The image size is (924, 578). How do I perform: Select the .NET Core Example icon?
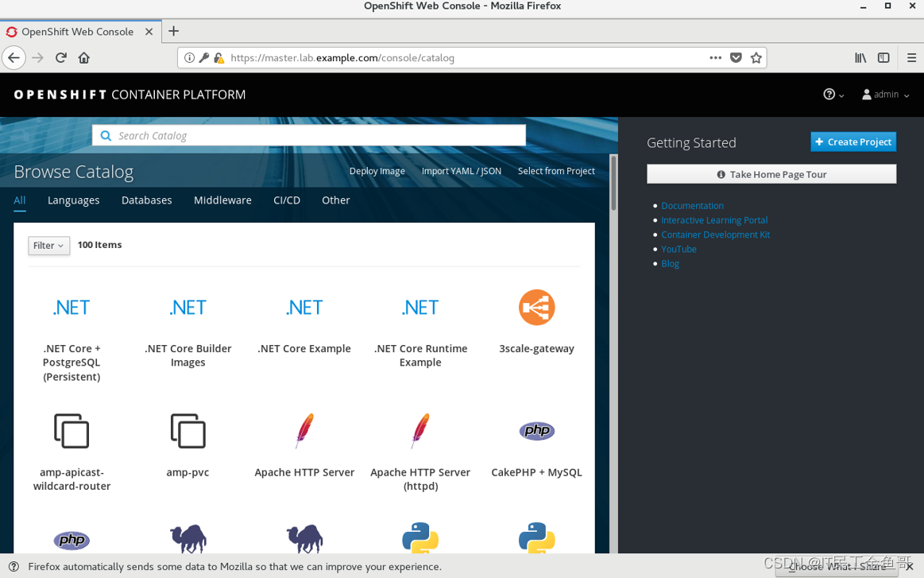coord(304,308)
